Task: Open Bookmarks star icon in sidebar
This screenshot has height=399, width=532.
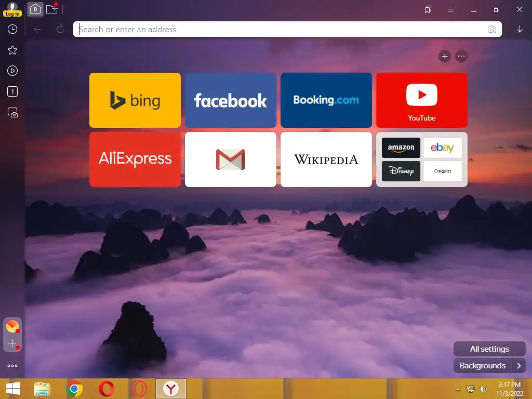Action: click(x=12, y=50)
